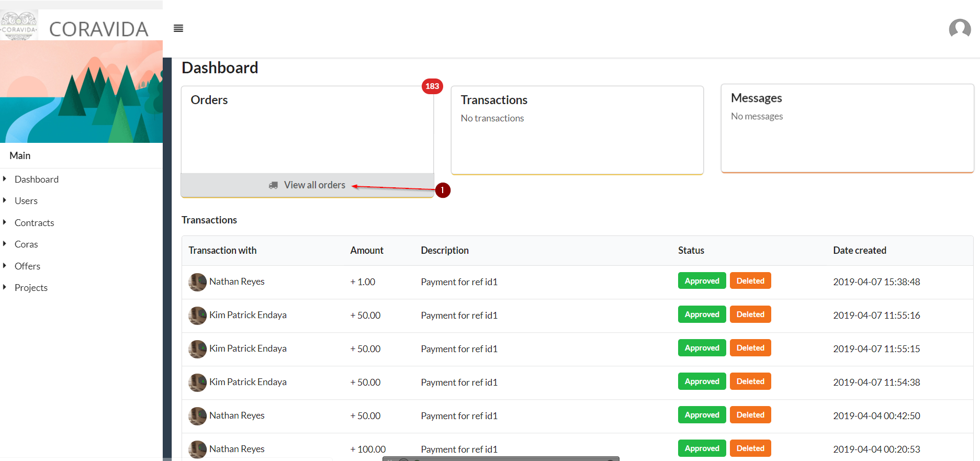Click Approved on 2019-04-04 00:42:50 transaction
The image size is (980, 461).
coord(702,415)
